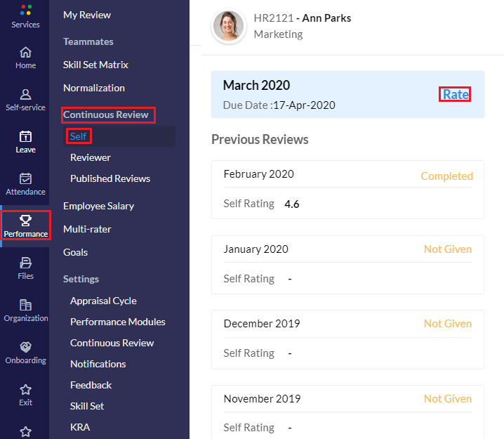
Task: Open Appraisal Cycle settings
Action: pyautogui.click(x=103, y=301)
